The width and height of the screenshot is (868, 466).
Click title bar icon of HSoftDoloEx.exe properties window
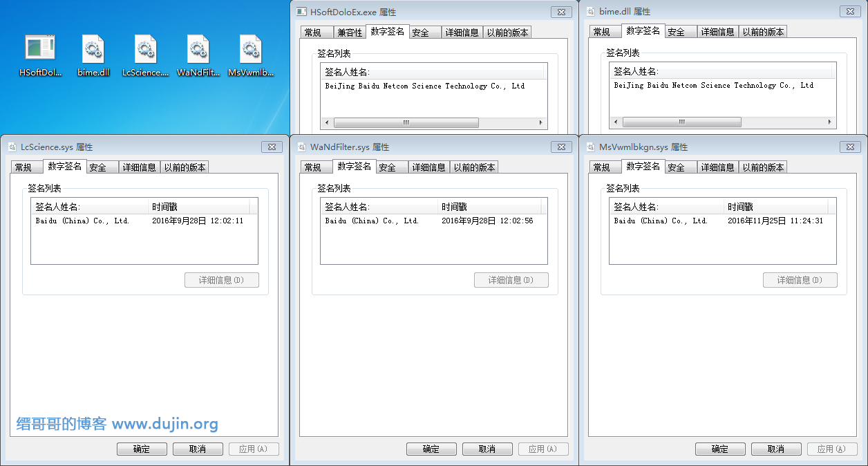point(301,12)
